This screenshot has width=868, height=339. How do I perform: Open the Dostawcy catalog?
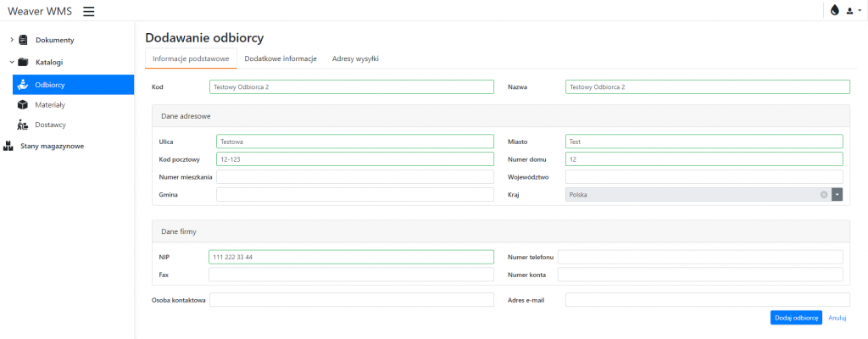click(x=50, y=125)
